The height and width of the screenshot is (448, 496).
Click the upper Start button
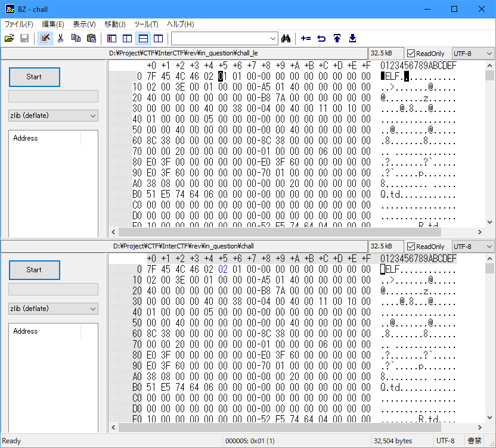point(35,77)
